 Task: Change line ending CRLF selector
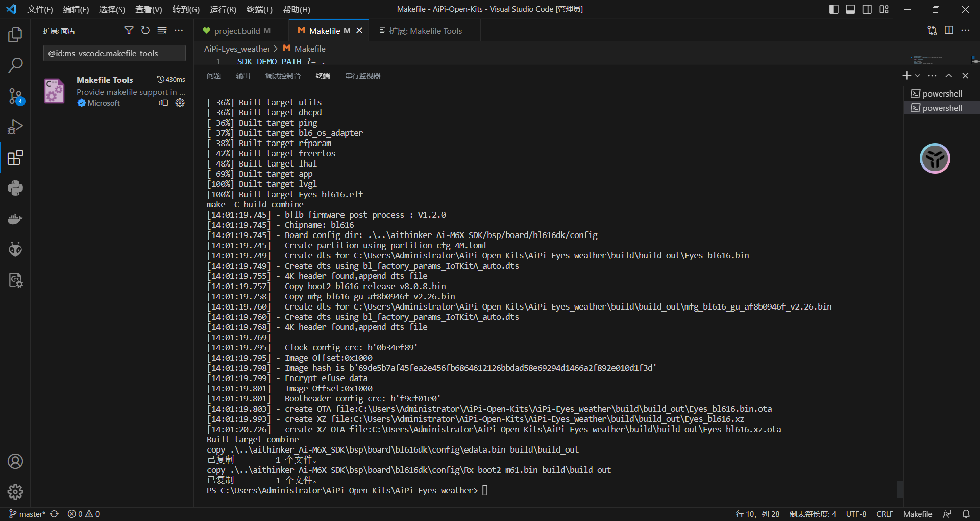coord(885,514)
